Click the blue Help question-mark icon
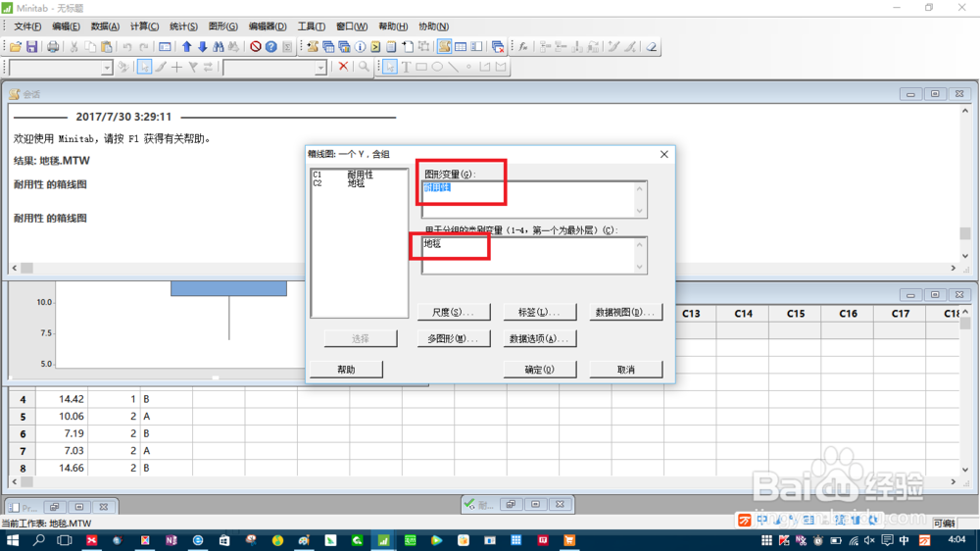 [270, 47]
